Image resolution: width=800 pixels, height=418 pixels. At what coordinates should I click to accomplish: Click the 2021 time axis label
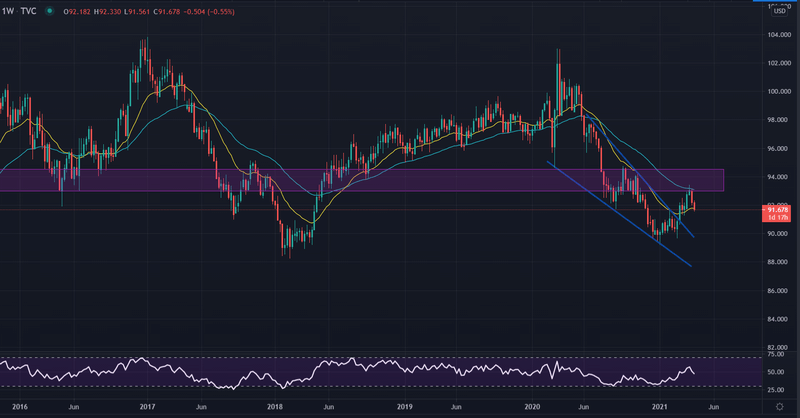(x=660, y=407)
